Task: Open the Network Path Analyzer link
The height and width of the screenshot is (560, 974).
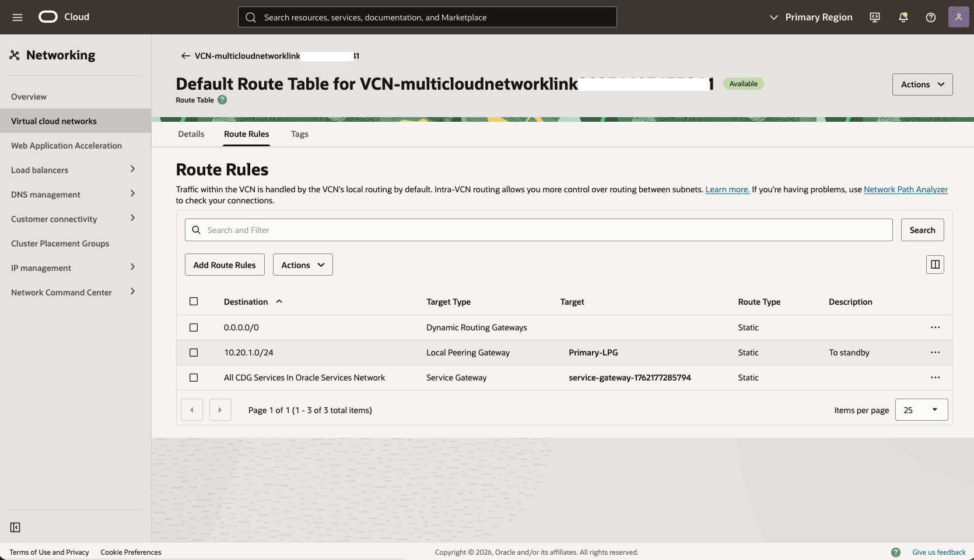Action: pyautogui.click(x=906, y=189)
